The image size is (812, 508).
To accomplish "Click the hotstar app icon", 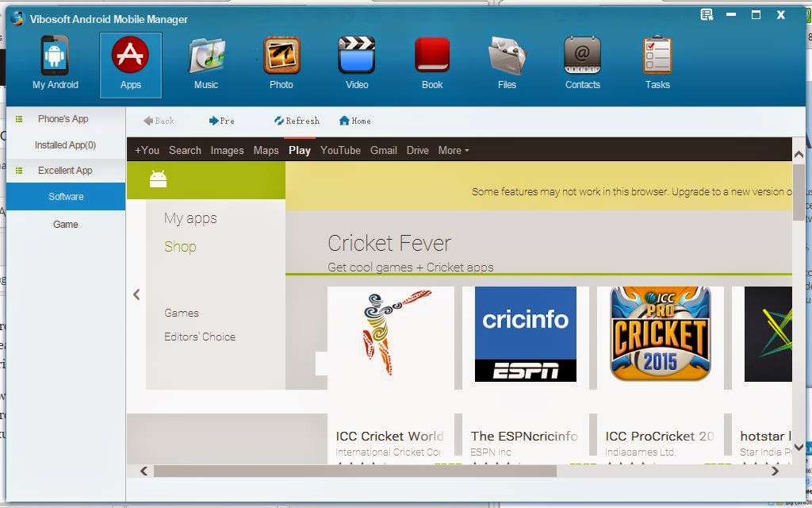I will pyautogui.click(x=768, y=334).
